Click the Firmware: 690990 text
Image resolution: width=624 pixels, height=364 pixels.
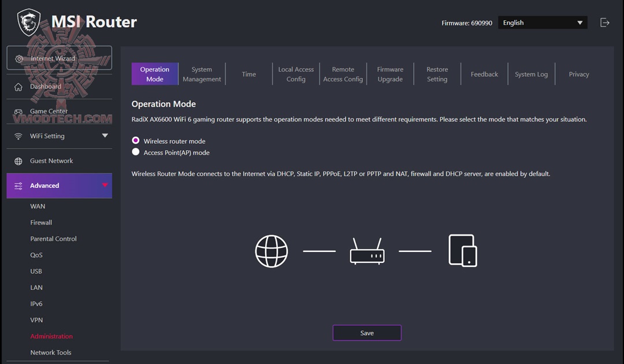(466, 23)
